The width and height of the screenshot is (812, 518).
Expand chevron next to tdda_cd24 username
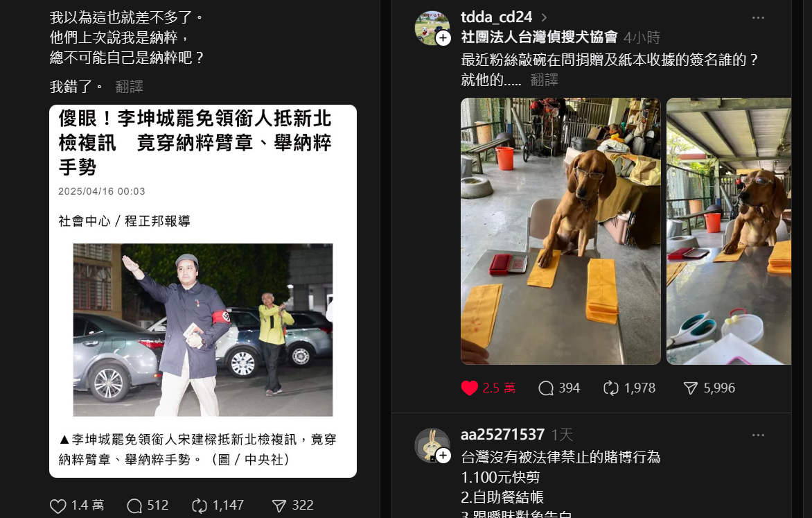click(544, 17)
